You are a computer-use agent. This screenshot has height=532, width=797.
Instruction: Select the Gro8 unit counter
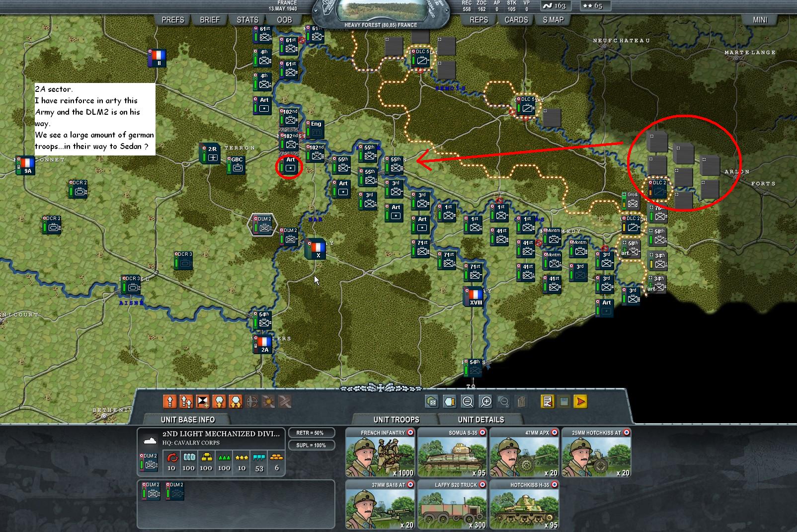coord(631,201)
